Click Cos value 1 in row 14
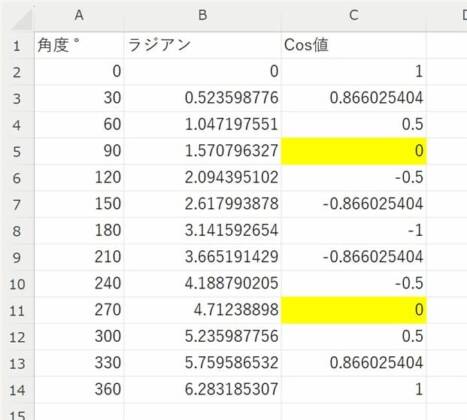Viewport: 467px width, 420px height. [x=354, y=390]
